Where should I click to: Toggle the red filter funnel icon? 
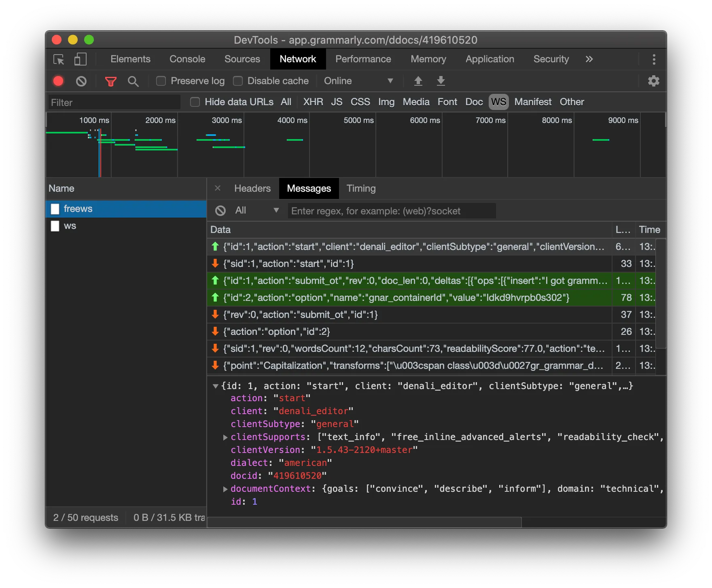point(110,81)
